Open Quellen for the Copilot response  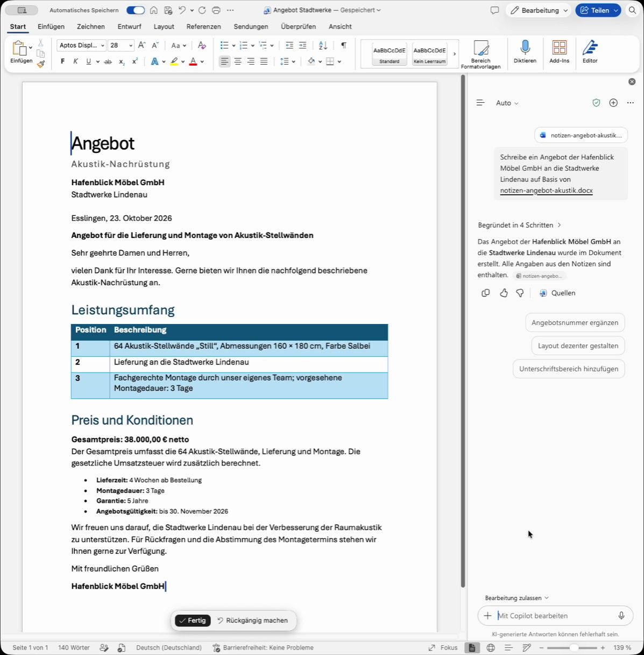pos(557,293)
